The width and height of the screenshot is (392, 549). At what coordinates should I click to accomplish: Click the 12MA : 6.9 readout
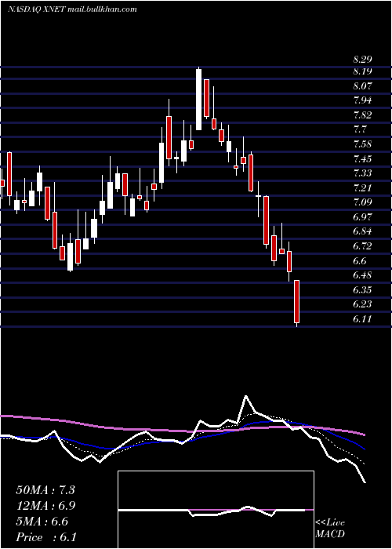coord(45,506)
